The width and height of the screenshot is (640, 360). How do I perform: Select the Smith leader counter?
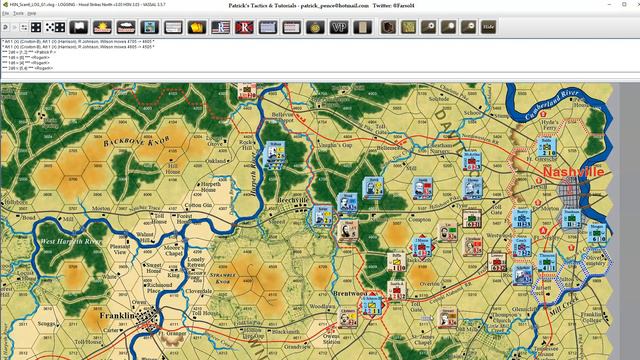tap(422, 188)
